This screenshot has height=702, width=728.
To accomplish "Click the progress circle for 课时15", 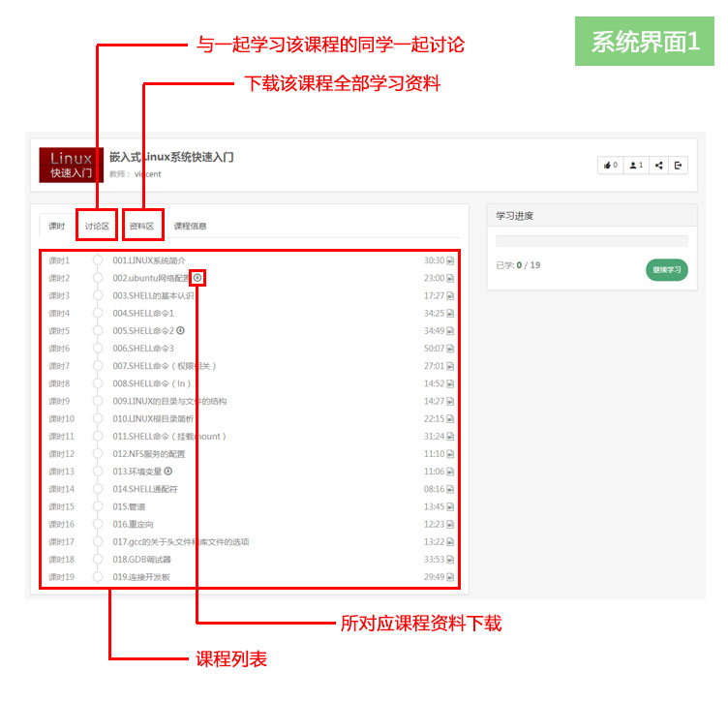I will (x=98, y=506).
